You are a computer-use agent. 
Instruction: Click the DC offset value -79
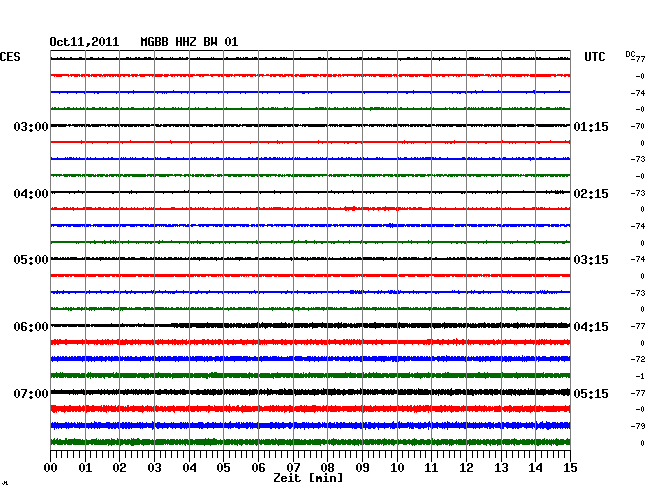(x=638, y=426)
